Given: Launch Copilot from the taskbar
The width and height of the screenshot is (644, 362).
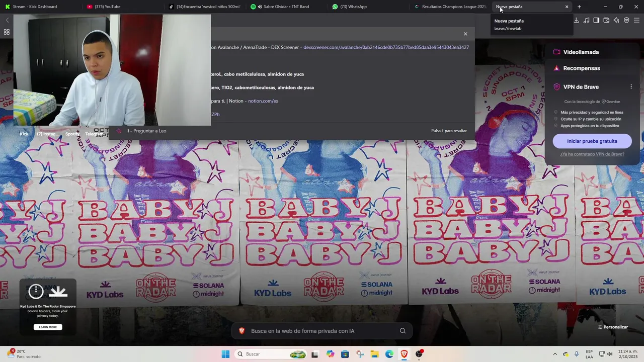Looking at the screenshot, I should [330, 354].
